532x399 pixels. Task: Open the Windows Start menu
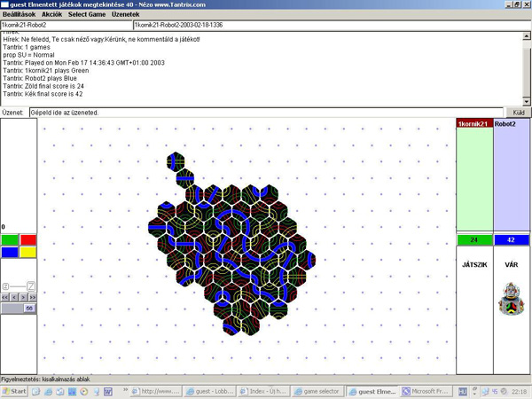15,391
